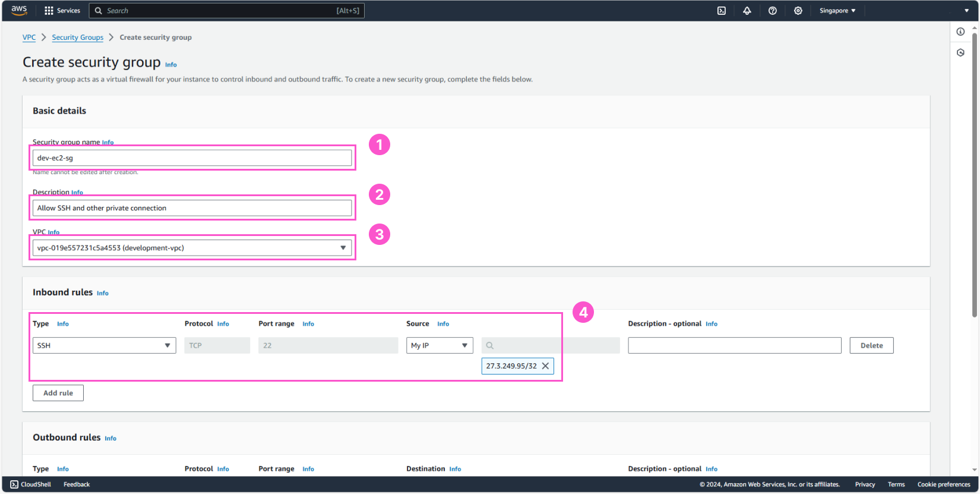Open the Services grid menu
Screen dimensions: 980x494
pos(49,11)
